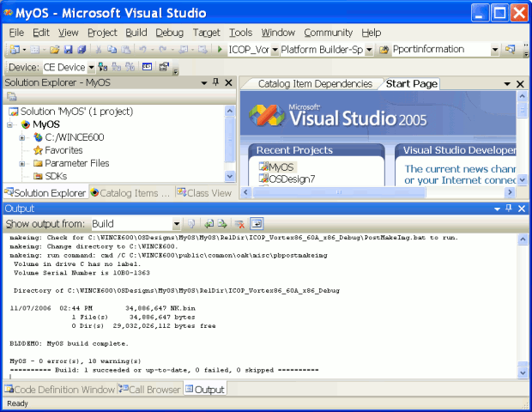Viewport: 532px width, 412px height.
Task: Open the Target menu
Action: (206, 33)
